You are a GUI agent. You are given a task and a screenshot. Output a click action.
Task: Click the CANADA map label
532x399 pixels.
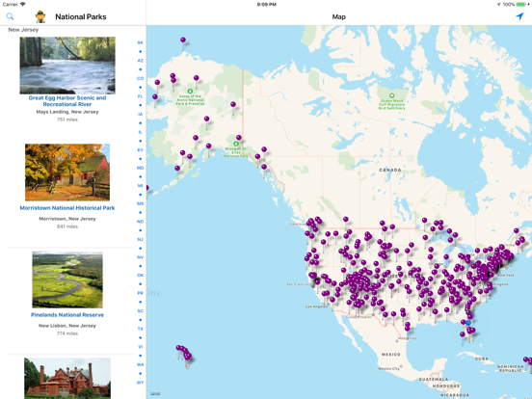tap(390, 170)
